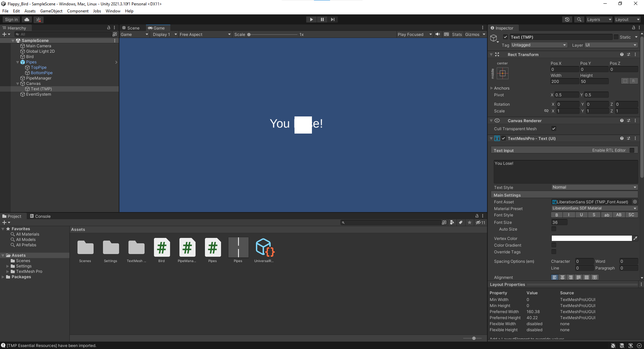Image resolution: width=644 pixels, height=349 pixels.
Task: Open the GameObject menu
Action: (x=51, y=11)
